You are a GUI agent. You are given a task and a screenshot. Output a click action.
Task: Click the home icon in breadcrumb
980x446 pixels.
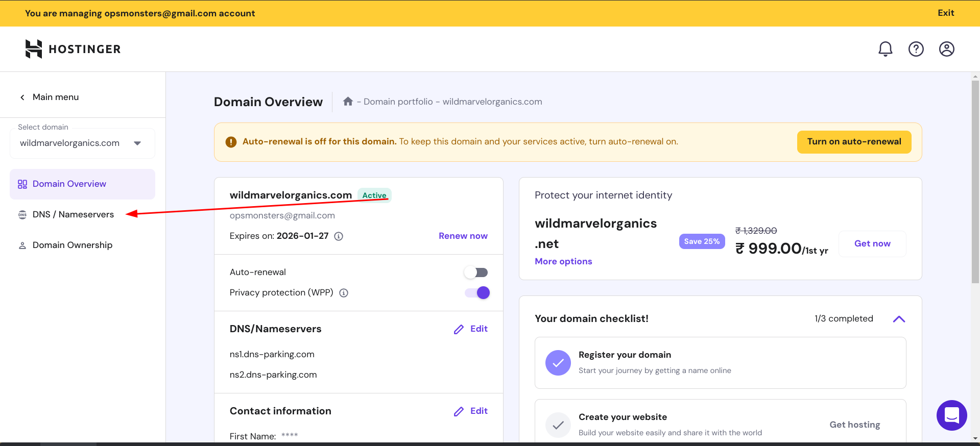348,102
